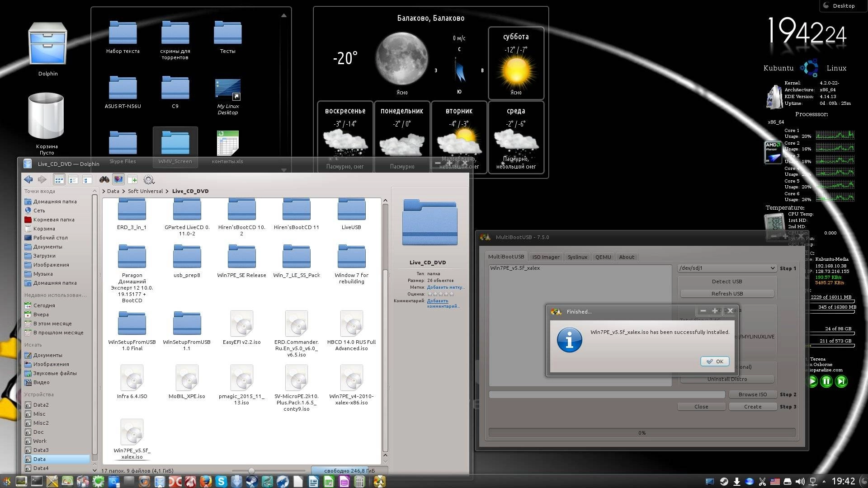Click Refresh USB button

coord(727,294)
